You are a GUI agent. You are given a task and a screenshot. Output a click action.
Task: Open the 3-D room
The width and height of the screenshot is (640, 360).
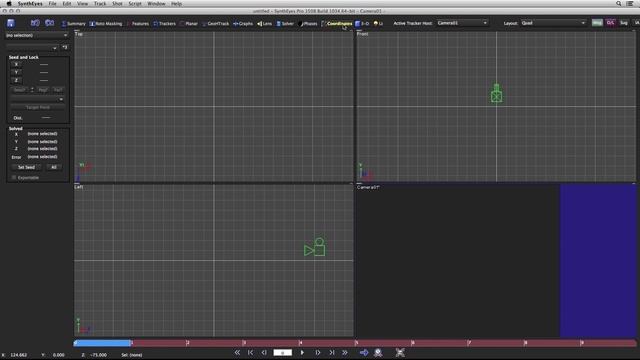tap(362, 24)
